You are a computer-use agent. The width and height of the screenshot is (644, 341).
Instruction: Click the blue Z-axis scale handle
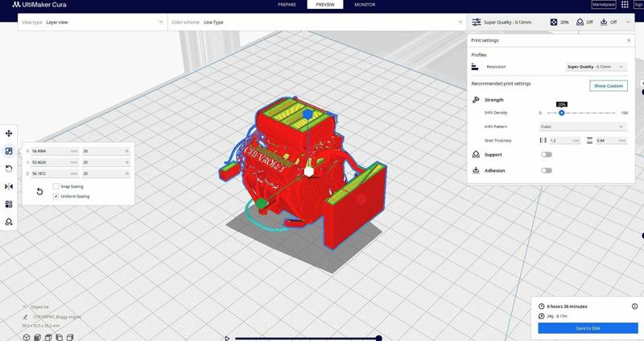[308, 114]
